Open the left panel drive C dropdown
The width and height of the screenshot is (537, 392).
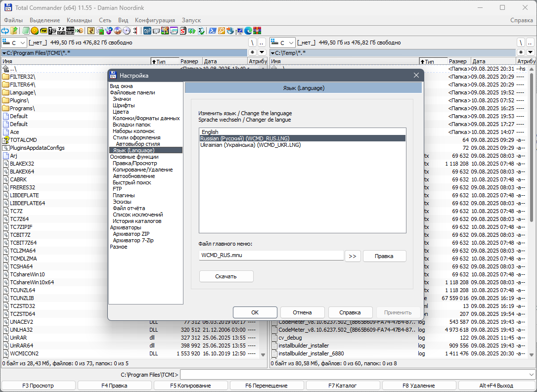point(14,43)
